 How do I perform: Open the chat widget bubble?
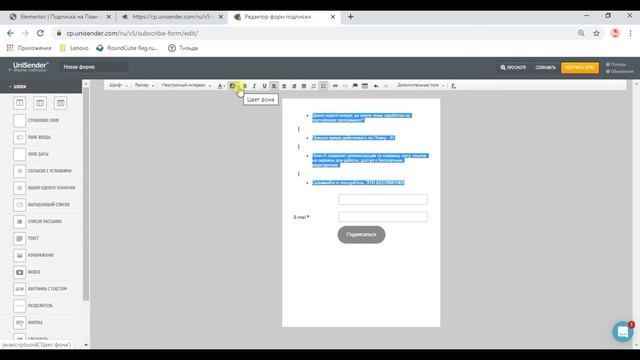(x=623, y=332)
